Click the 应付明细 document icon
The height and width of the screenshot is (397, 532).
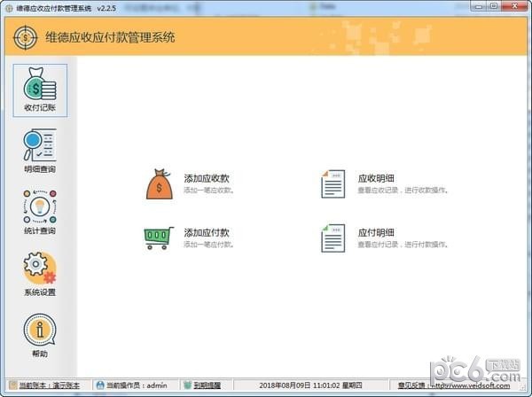tap(332, 238)
